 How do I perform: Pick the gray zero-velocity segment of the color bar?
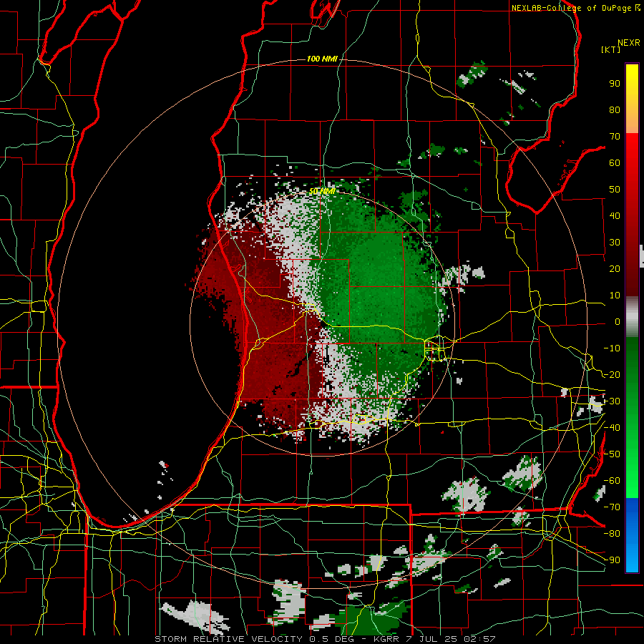pos(632,317)
